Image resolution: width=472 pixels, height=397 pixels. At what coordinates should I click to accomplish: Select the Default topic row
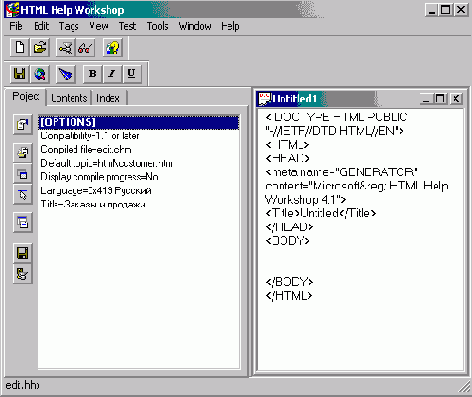click(138, 163)
